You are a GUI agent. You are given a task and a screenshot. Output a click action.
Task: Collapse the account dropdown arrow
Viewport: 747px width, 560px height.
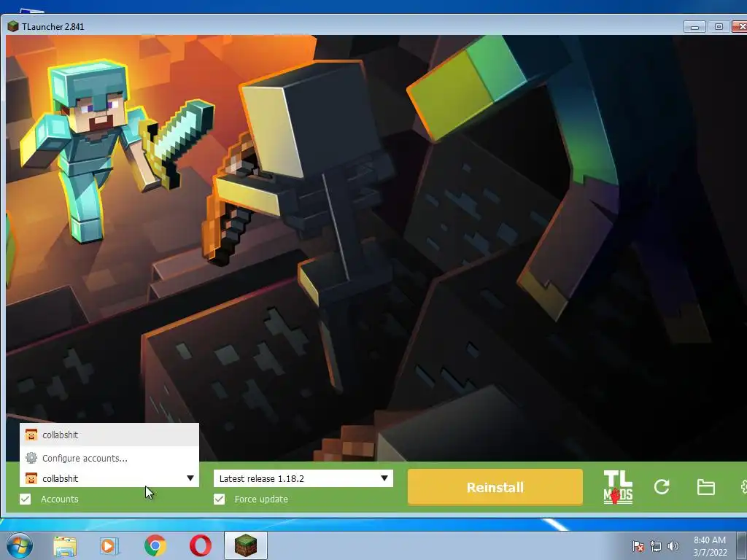pos(190,478)
